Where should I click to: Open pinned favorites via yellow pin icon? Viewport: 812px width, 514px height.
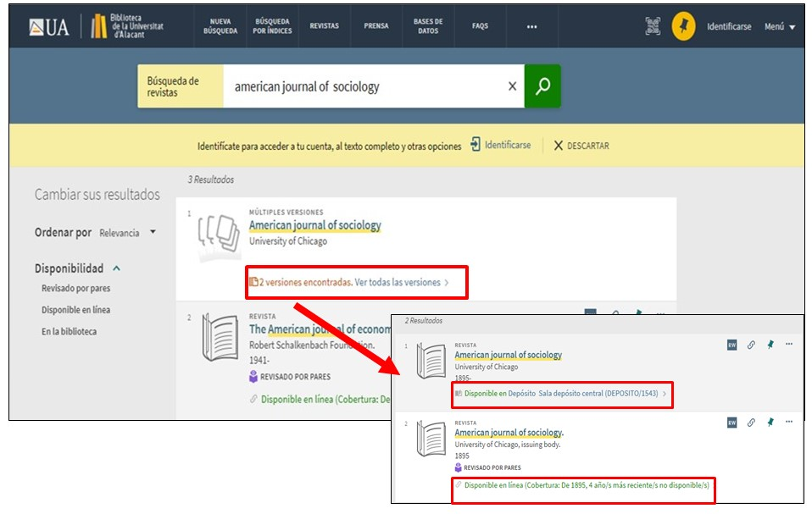683,26
